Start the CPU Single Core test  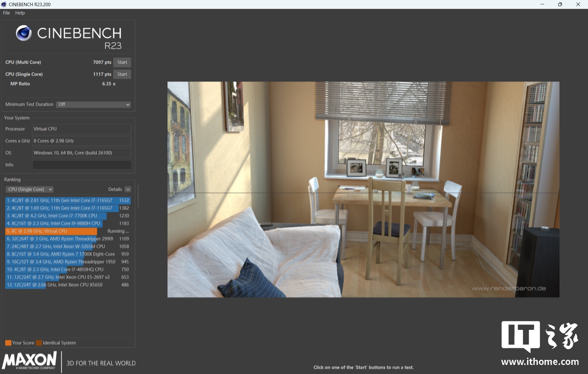pyautogui.click(x=122, y=74)
